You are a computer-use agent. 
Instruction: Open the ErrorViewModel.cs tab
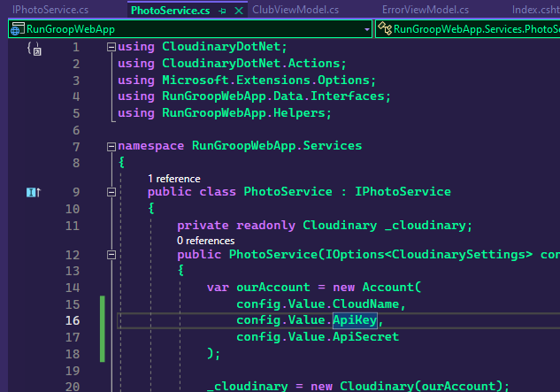(426, 10)
